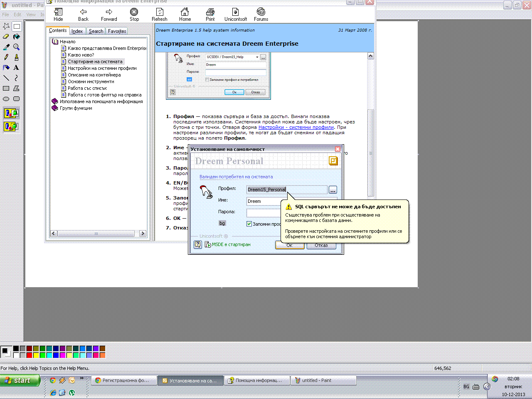Select the Line tool in Paint
The width and height of the screenshot is (532, 399).
6,78
